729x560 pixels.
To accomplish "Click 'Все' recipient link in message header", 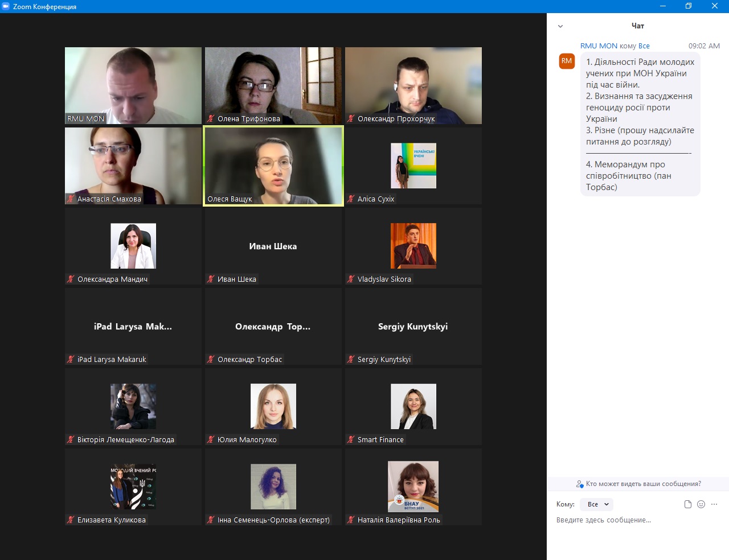I will pyautogui.click(x=644, y=46).
